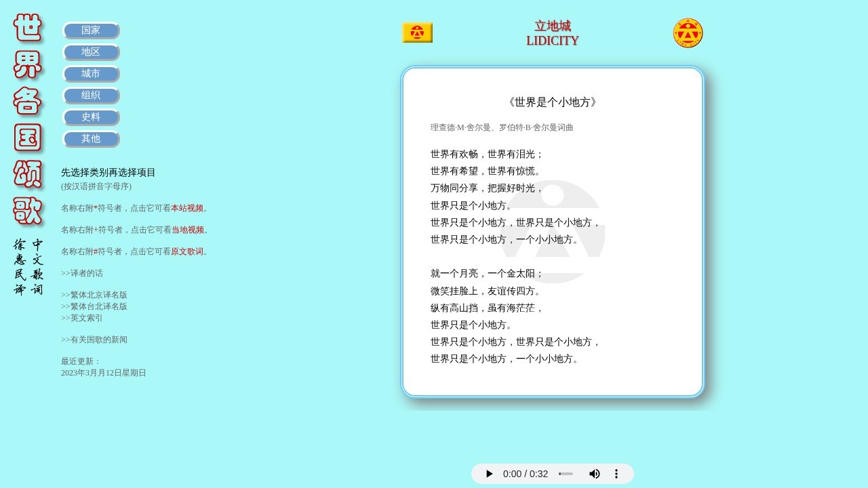Open the 城市 category
This screenshot has width=868, height=488.
[x=91, y=73]
